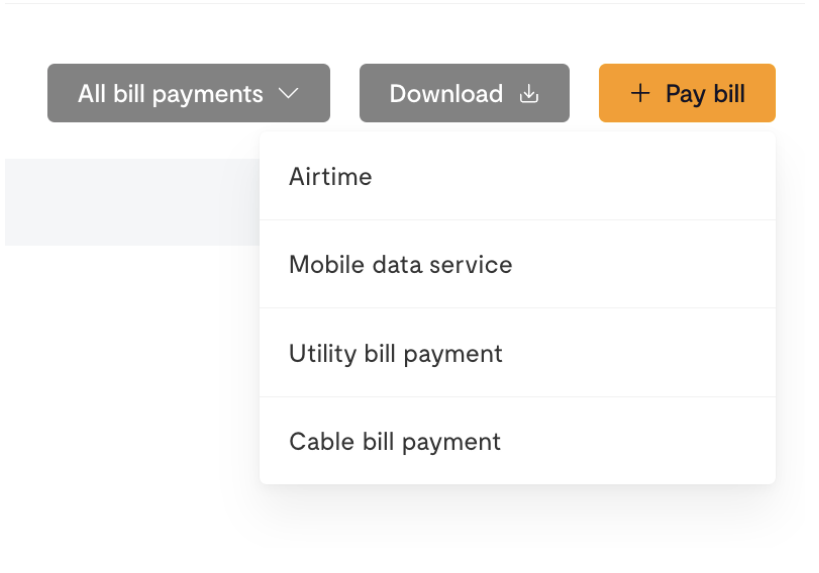Image resolution: width=819 pixels, height=573 pixels.
Task: Click the 'Pay bill' text label
Action: point(705,94)
